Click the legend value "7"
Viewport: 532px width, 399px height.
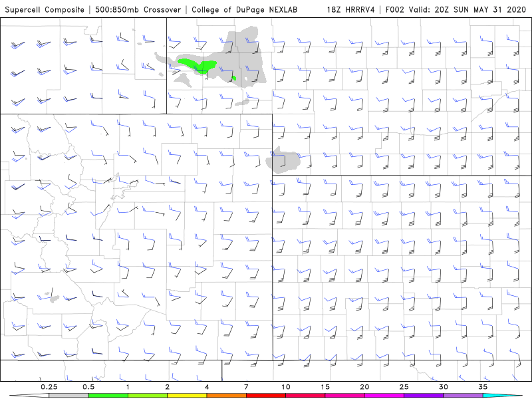[246, 387]
